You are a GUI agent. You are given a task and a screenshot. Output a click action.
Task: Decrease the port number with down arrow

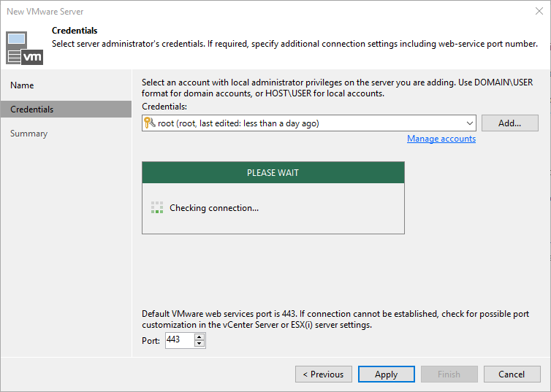(199, 344)
